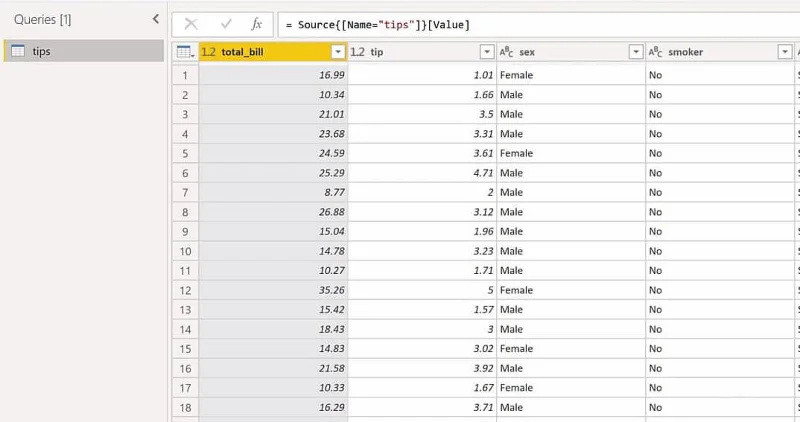Viewport: 800px width, 422px height.
Task: Select row number 18
Action: click(x=185, y=408)
